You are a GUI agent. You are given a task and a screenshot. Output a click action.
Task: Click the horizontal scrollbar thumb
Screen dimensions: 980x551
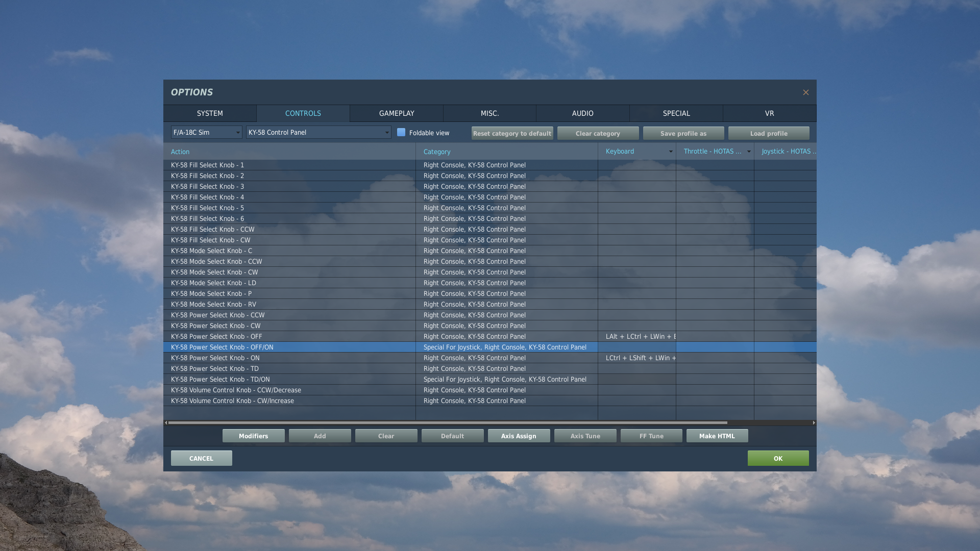coord(448,422)
